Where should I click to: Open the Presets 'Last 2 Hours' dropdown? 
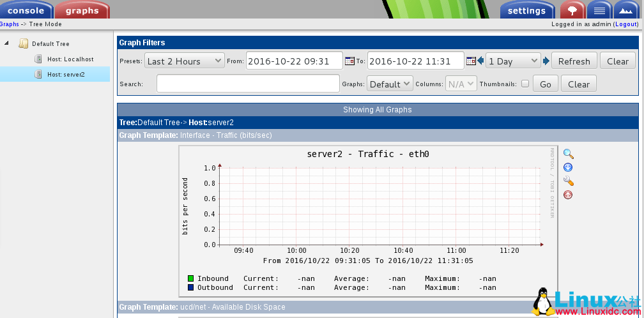coord(183,61)
